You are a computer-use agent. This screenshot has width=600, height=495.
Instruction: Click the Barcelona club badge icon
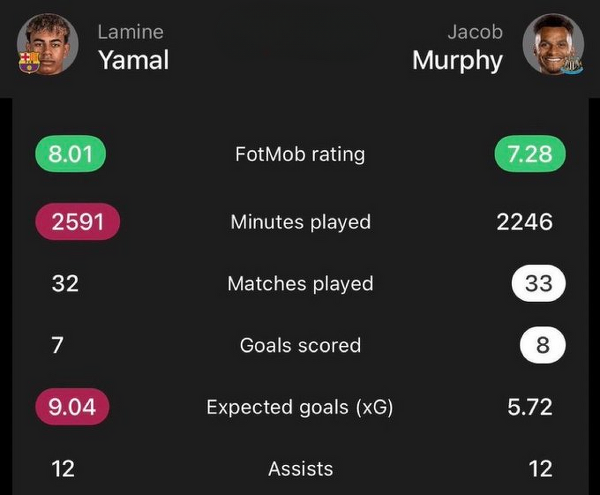tap(29, 62)
